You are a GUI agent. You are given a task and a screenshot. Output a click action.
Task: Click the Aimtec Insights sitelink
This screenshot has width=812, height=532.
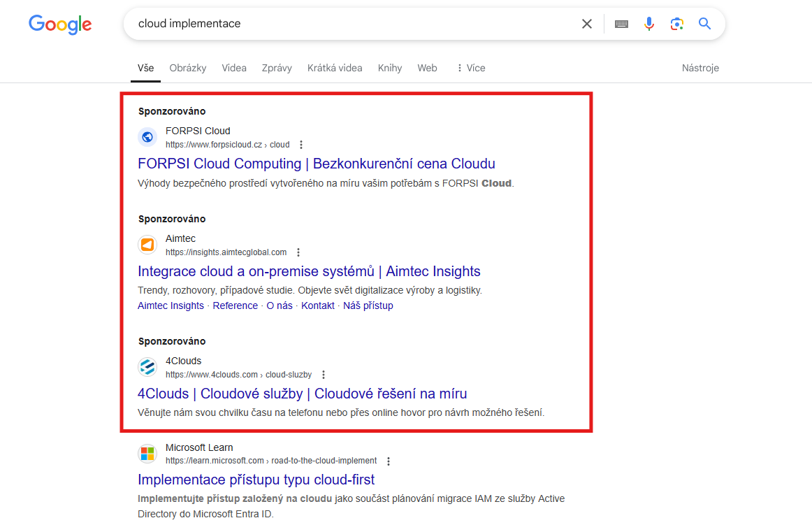click(x=171, y=305)
